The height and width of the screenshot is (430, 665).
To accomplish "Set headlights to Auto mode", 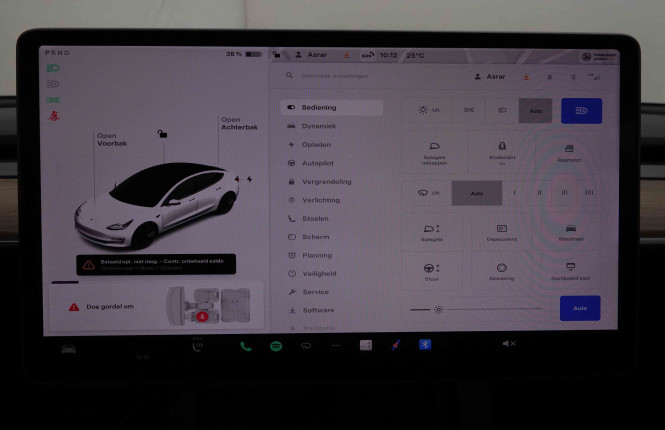I will pyautogui.click(x=535, y=110).
